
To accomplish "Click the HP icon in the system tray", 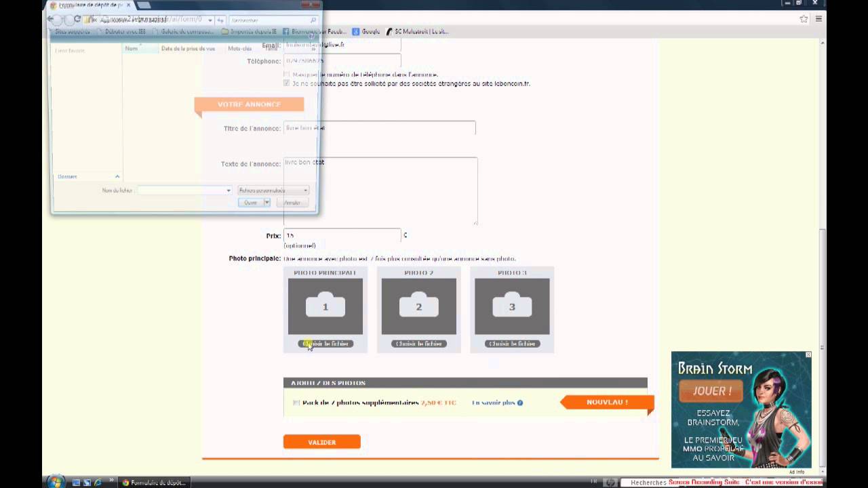I will tap(610, 483).
